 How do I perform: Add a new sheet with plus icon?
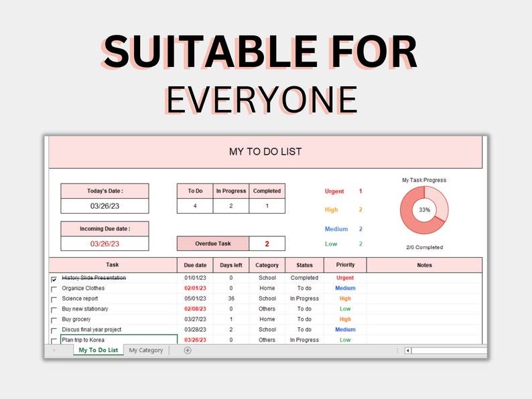[188, 350]
